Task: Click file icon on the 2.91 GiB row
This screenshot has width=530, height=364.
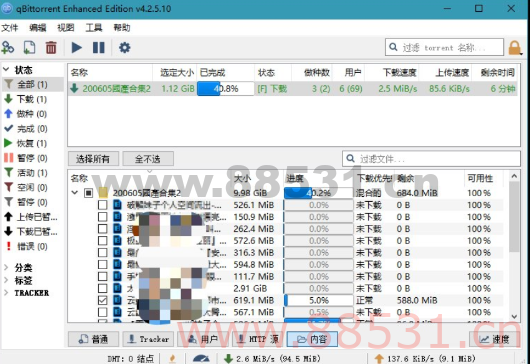Action: 117,288
